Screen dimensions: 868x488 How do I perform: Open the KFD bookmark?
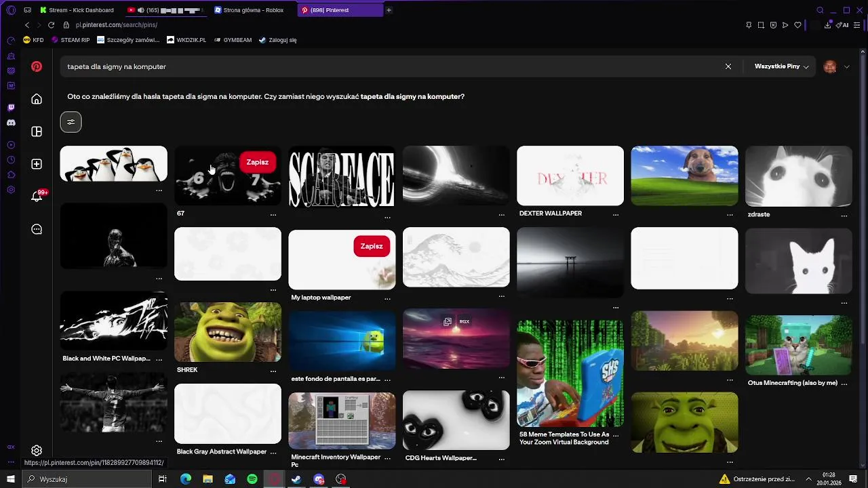tap(33, 40)
